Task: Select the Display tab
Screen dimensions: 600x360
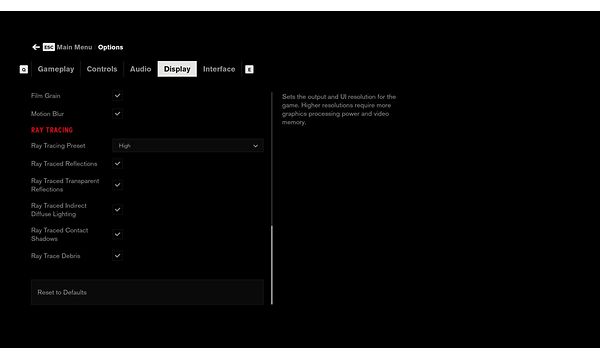Action: click(177, 69)
